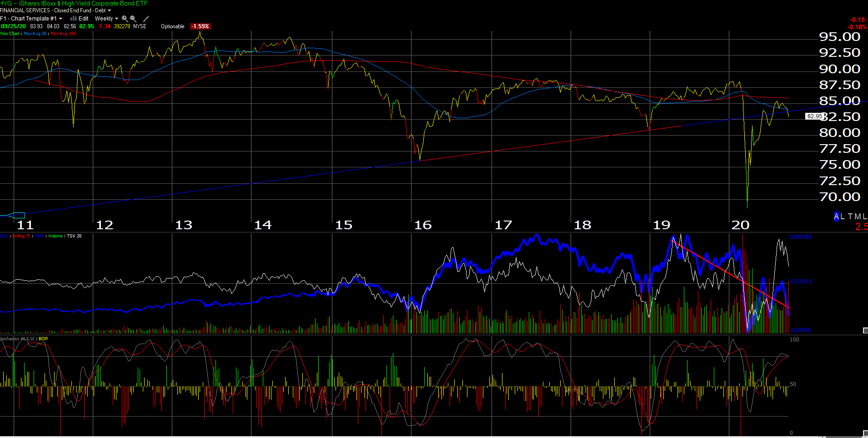This screenshot has width=868, height=438.
Task: Click the TSV 20 indicator label
Action: point(74,236)
